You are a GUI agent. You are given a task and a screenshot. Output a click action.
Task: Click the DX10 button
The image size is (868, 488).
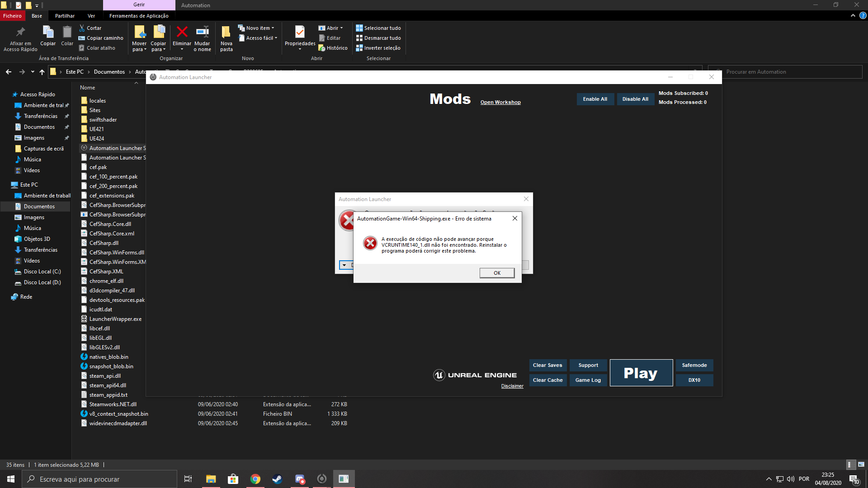pyautogui.click(x=694, y=380)
